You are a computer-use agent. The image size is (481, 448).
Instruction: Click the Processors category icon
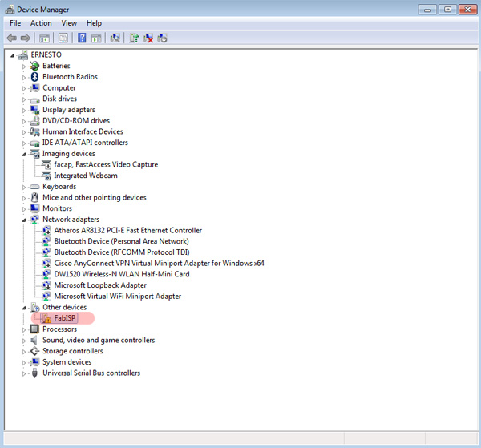click(34, 329)
